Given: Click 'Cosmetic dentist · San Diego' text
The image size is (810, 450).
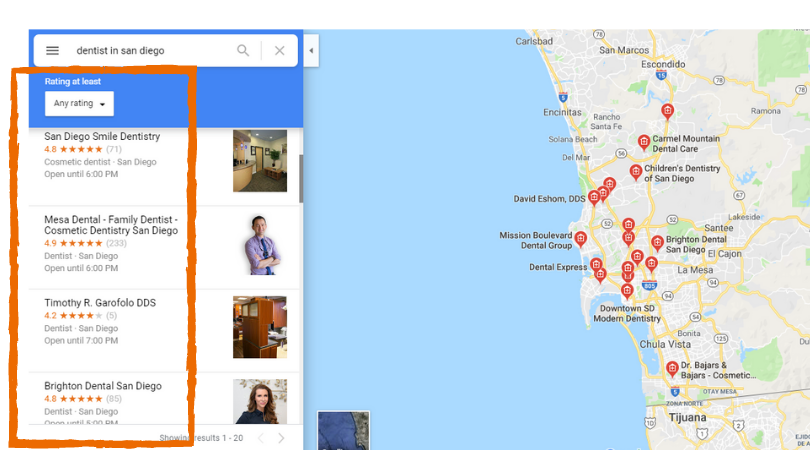Looking at the screenshot, I should pos(100,162).
